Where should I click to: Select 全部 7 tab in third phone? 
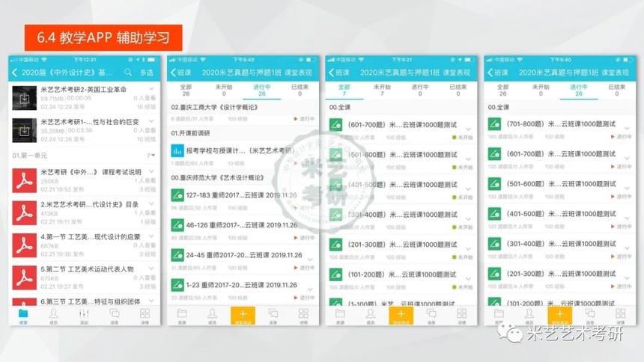point(344,90)
